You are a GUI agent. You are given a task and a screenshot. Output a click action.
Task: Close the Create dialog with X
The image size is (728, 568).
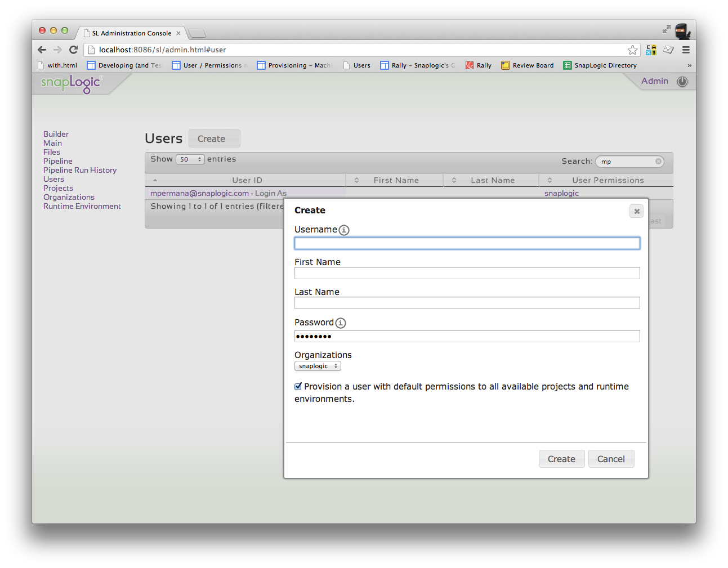click(637, 211)
